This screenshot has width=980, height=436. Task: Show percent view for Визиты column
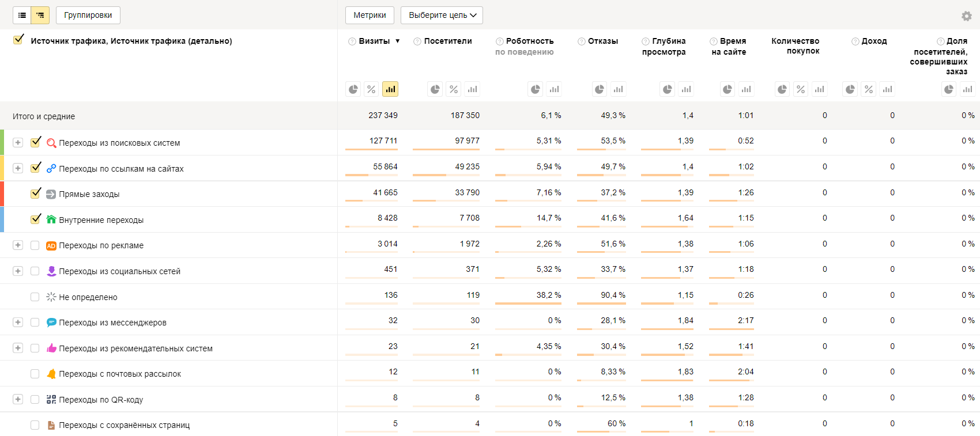tap(372, 89)
